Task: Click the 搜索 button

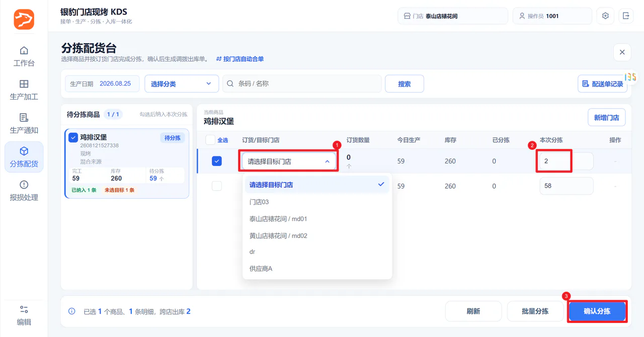Action: point(405,83)
